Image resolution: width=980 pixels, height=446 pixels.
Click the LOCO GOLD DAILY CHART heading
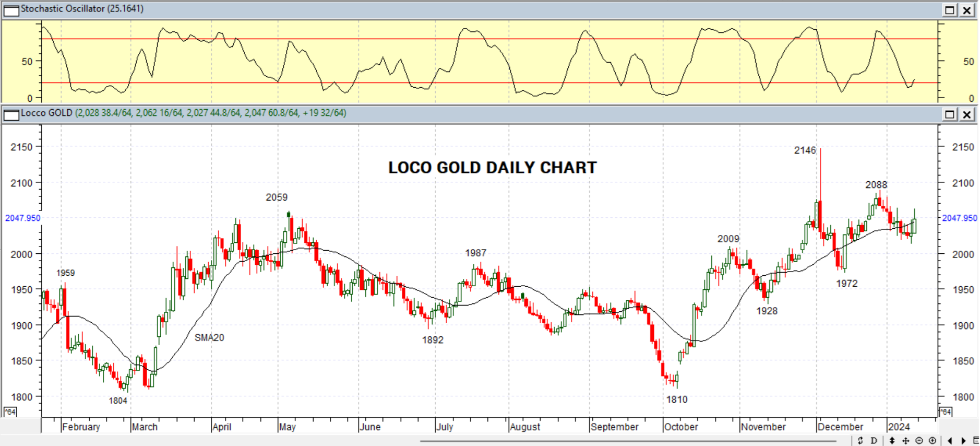pyautogui.click(x=492, y=168)
